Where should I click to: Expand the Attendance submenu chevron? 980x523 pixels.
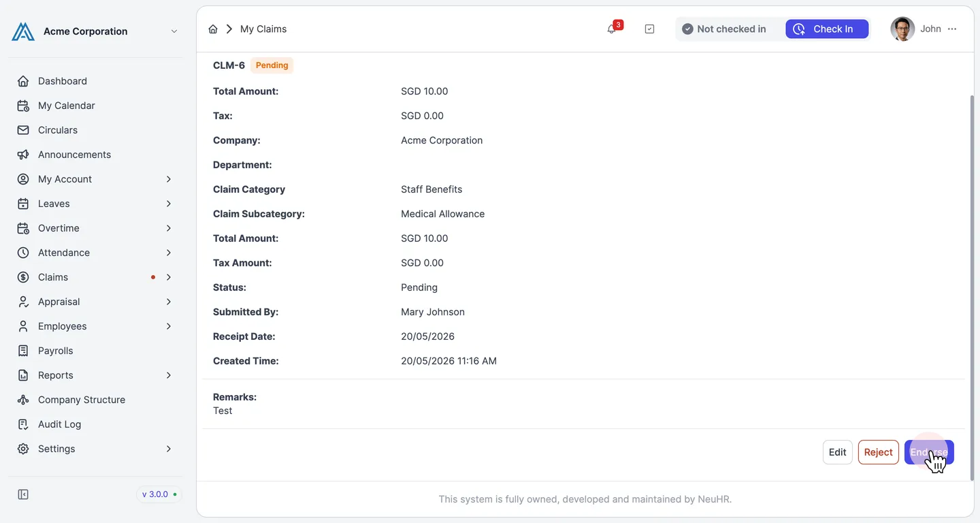click(169, 253)
